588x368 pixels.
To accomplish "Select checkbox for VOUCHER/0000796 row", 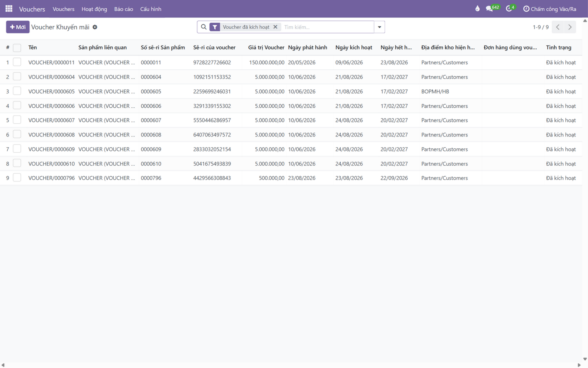I will (17, 178).
